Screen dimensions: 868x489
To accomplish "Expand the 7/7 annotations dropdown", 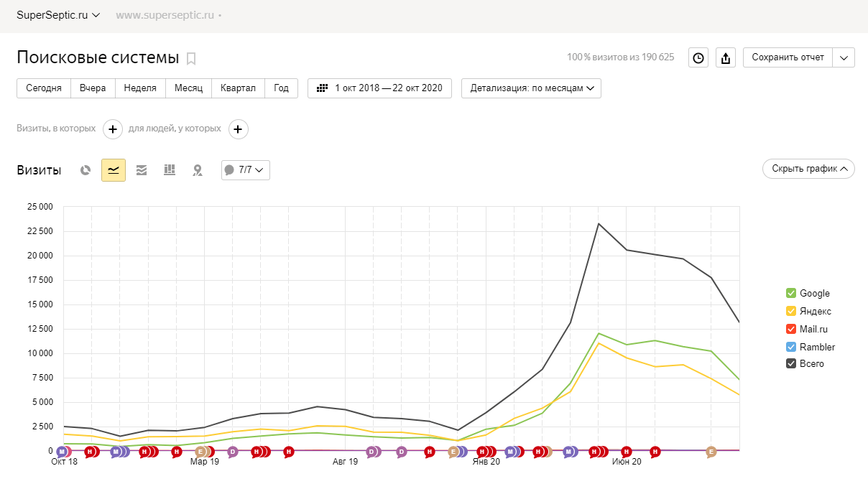I will (x=246, y=170).
